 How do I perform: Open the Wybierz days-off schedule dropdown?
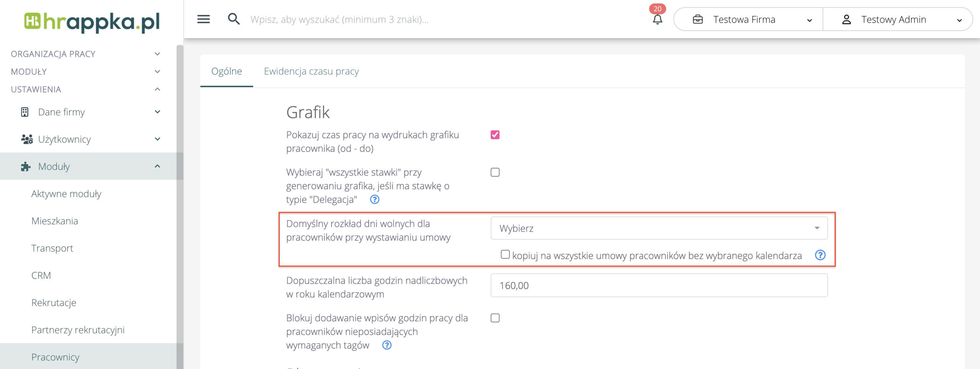click(658, 228)
